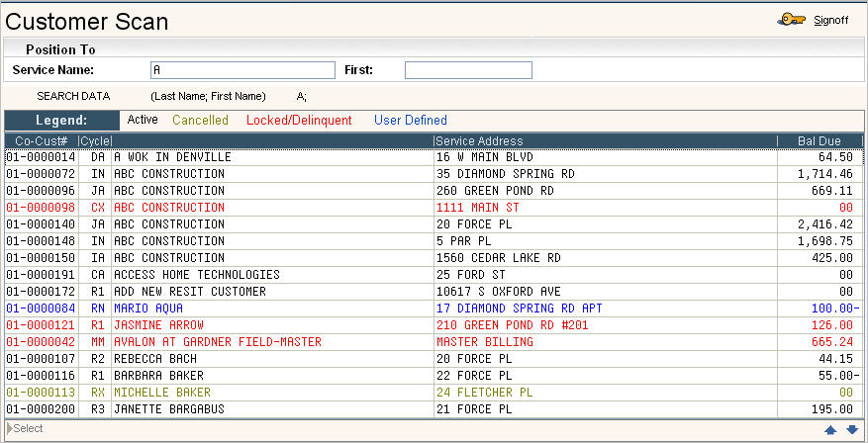Screen dimensions: 868x443
Task: Click address 25 FORD ST
Action: (x=471, y=274)
